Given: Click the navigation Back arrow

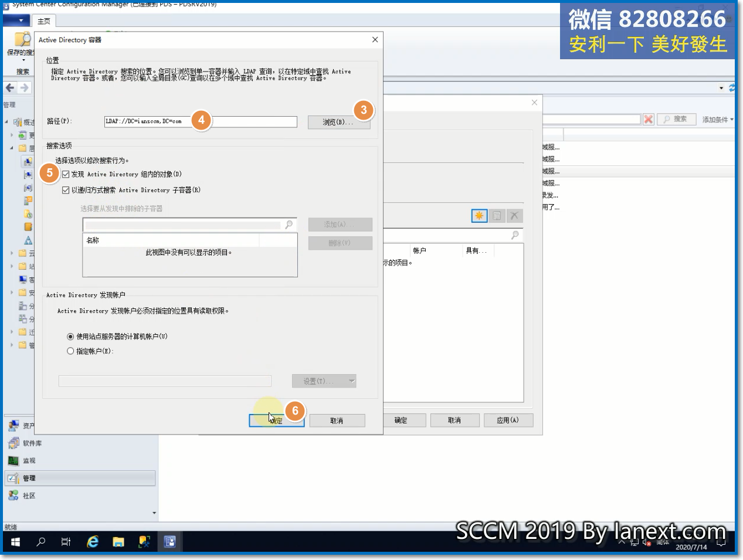Looking at the screenshot, I should (10, 88).
